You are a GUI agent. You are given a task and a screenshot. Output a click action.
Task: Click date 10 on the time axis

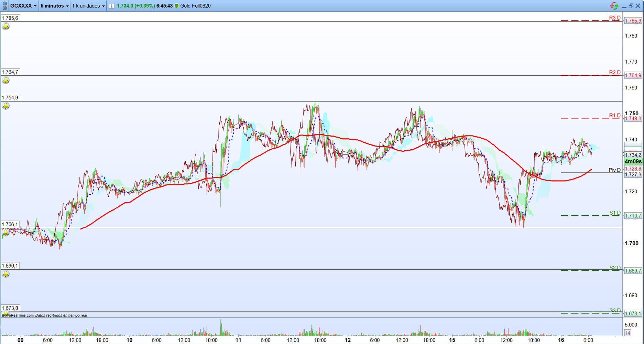(129, 340)
